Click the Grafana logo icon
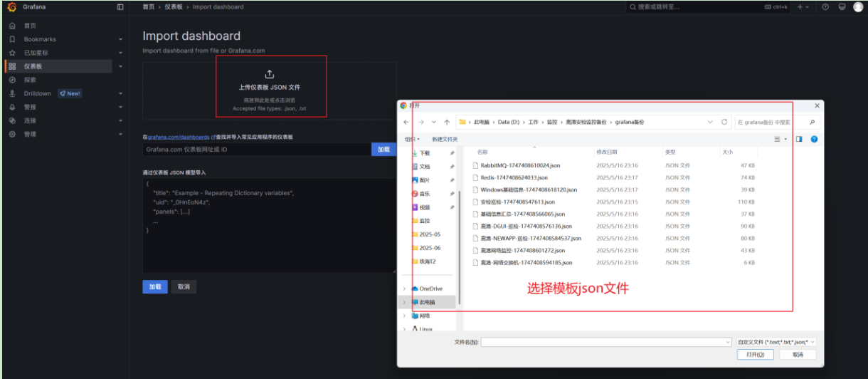The height and width of the screenshot is (379, 868). click(11, 7)
